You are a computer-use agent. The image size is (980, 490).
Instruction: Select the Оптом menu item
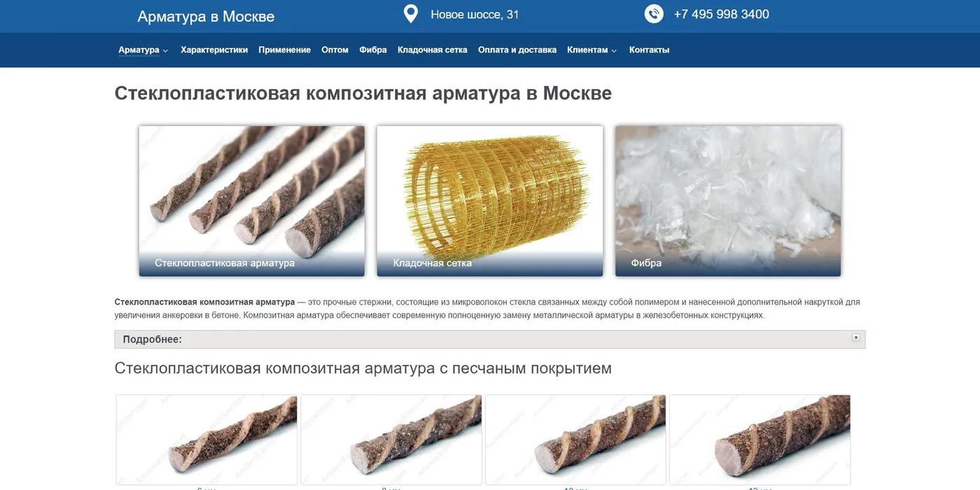(335, 50)
